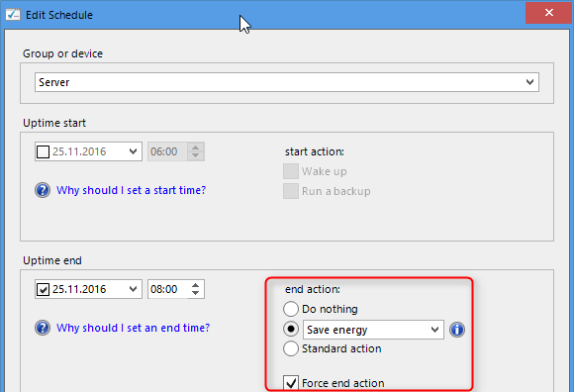
Task: Open the Group or device Server dropdown
Action: (287, 82)
